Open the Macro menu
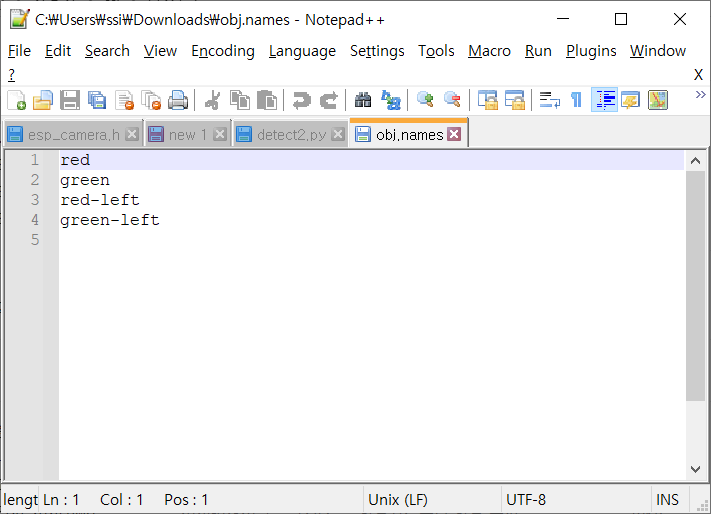Viewport: 711px width, 514px height. (489, 51)
